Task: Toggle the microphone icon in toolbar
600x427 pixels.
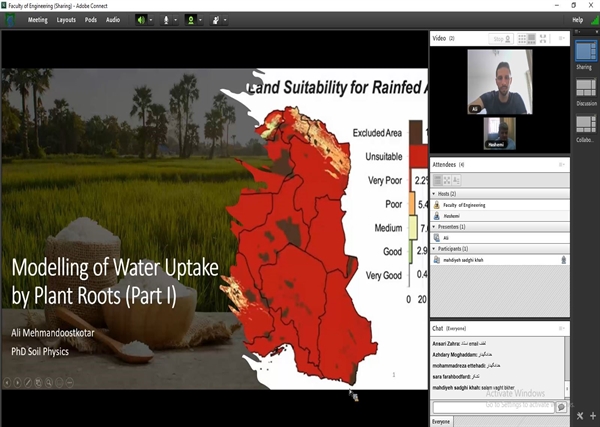Action: pos(165,20)
